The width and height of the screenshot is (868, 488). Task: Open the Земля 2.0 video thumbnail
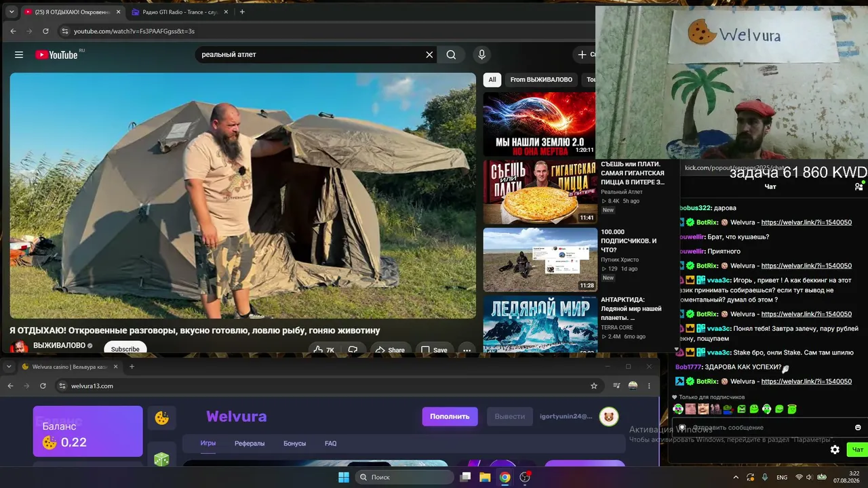540,123
